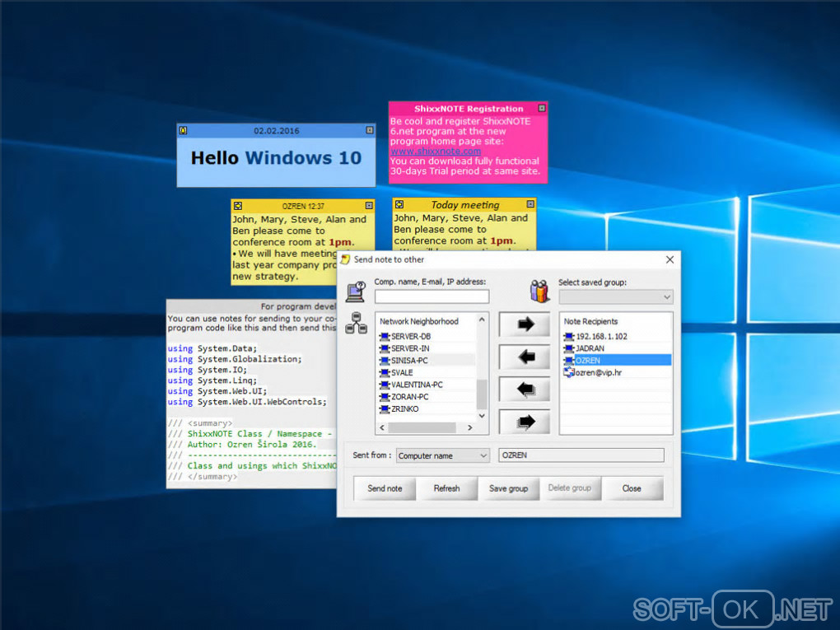Click the Delete group button

coord(570,488)
